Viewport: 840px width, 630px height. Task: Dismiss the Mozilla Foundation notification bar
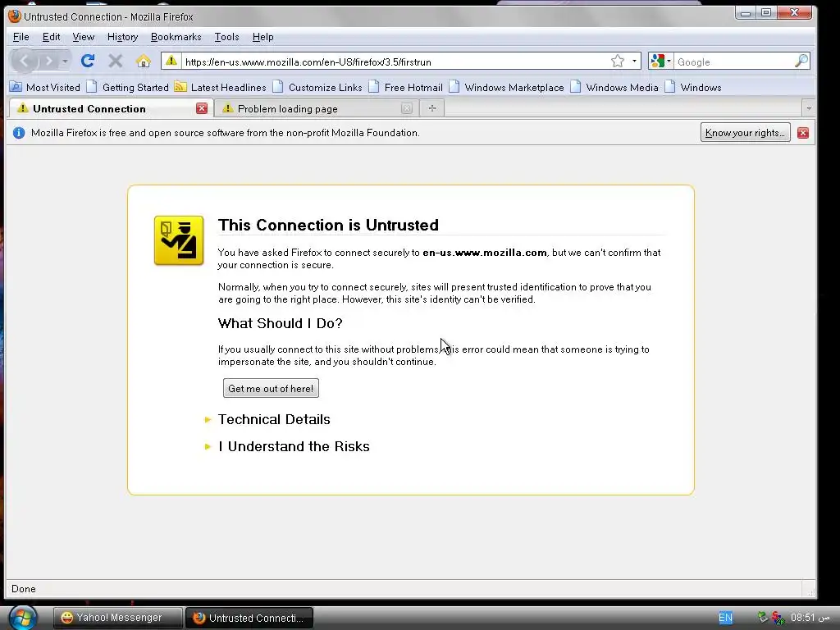802,133
